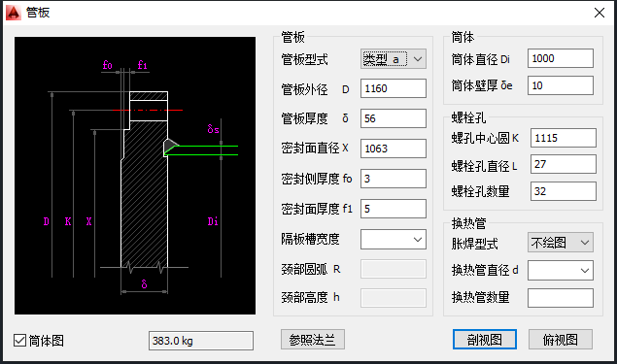Click the weight field showing 383.0 kg
This screenshot has width=617, height=364.
coord(201,341)
